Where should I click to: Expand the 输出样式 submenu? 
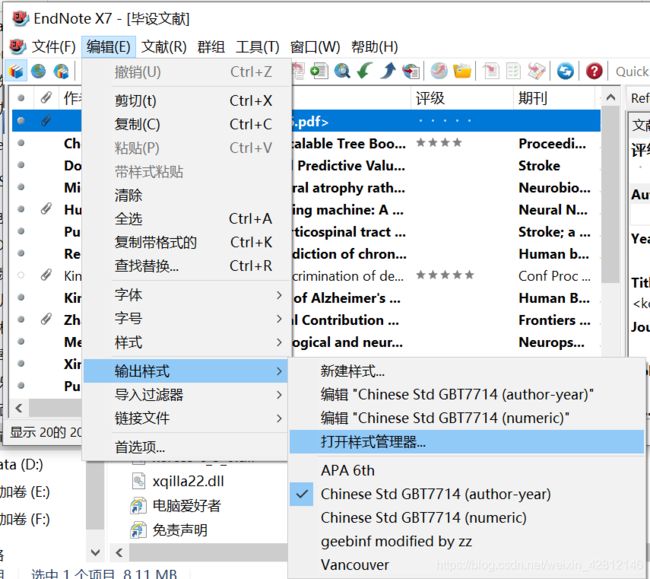186,371
